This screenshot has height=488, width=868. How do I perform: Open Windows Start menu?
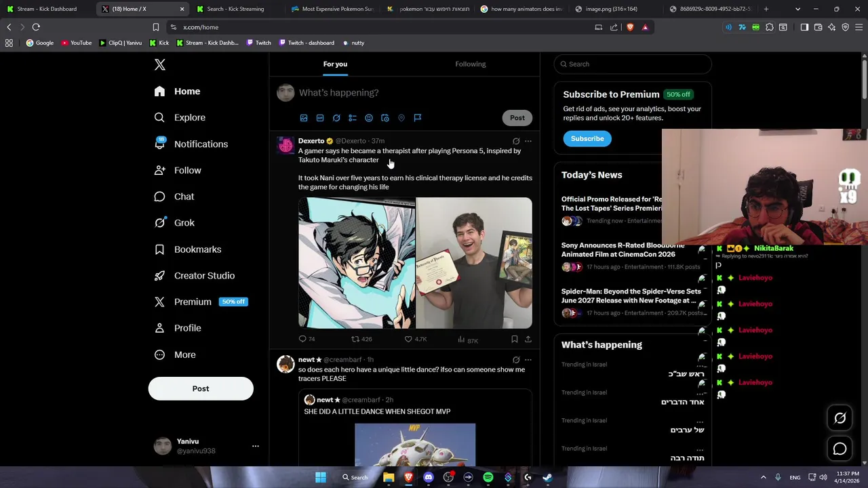tap(321, 477)
